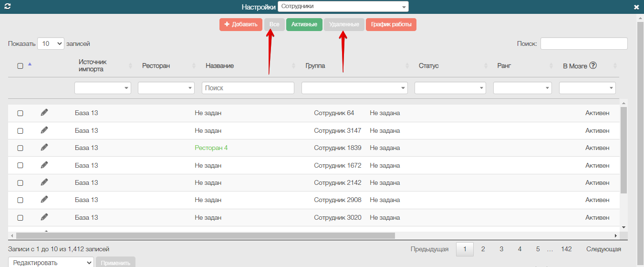This screenshot has height=267, width=644.
Task: Open the Ресторан filter dropdown
Action: [166, 88]
